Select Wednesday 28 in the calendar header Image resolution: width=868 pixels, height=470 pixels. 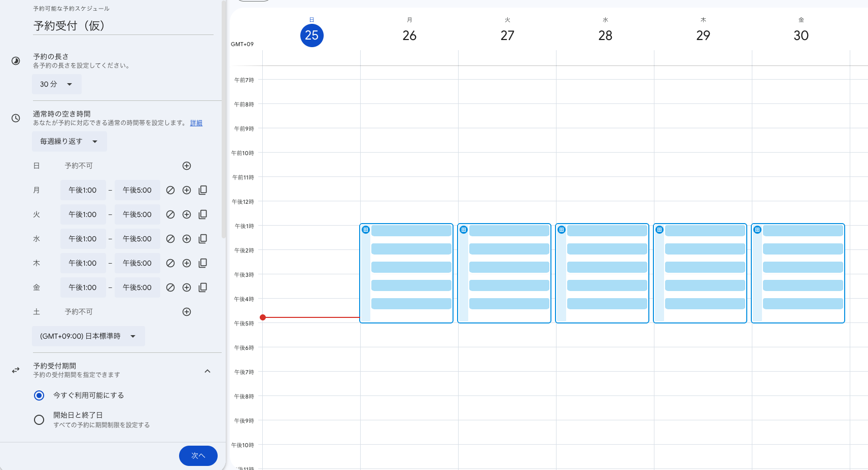pos(605,35)
